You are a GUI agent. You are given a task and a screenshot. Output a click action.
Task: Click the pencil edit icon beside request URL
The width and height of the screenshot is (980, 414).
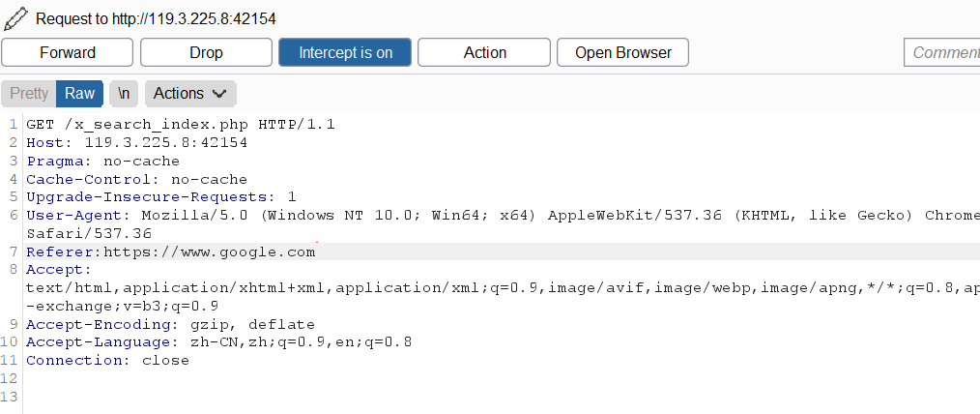tap(15, 18)
